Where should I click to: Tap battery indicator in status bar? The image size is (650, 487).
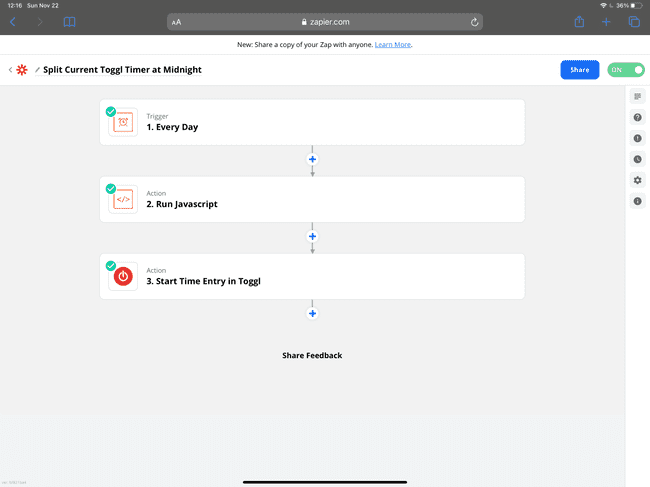(x=636, y=5)
